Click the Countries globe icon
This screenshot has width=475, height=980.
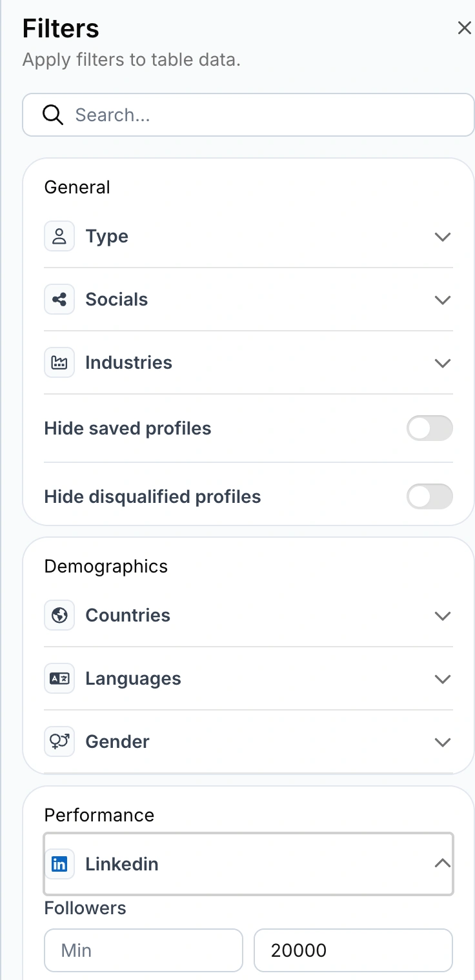(x=59, y=616)
